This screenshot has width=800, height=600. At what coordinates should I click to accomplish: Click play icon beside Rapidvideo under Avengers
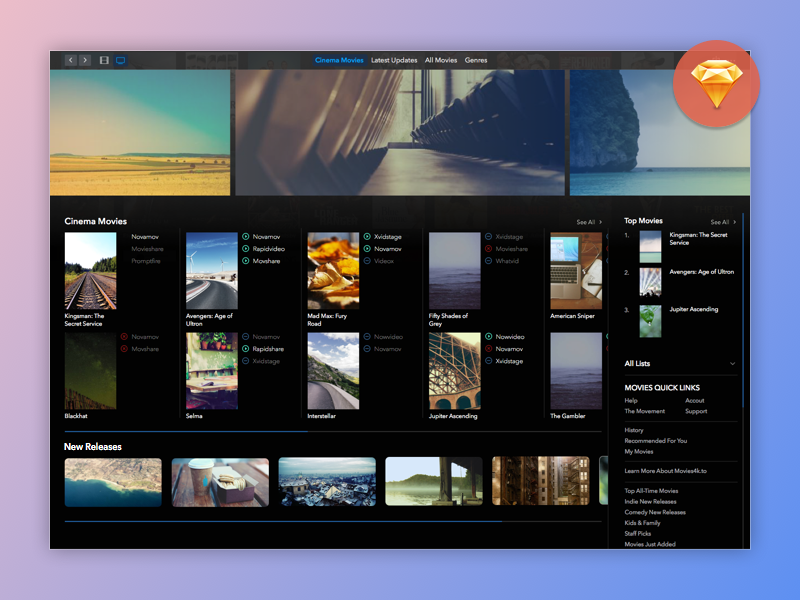[x=246, y=249]
